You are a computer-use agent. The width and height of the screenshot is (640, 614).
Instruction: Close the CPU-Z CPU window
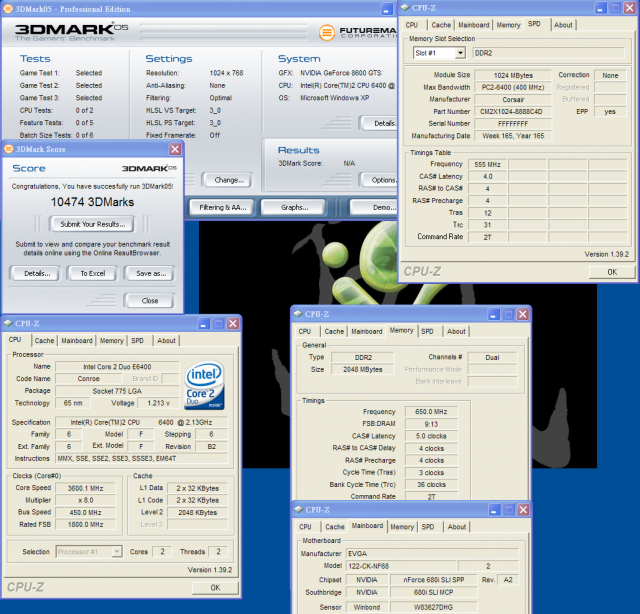[x=233, y=324]
